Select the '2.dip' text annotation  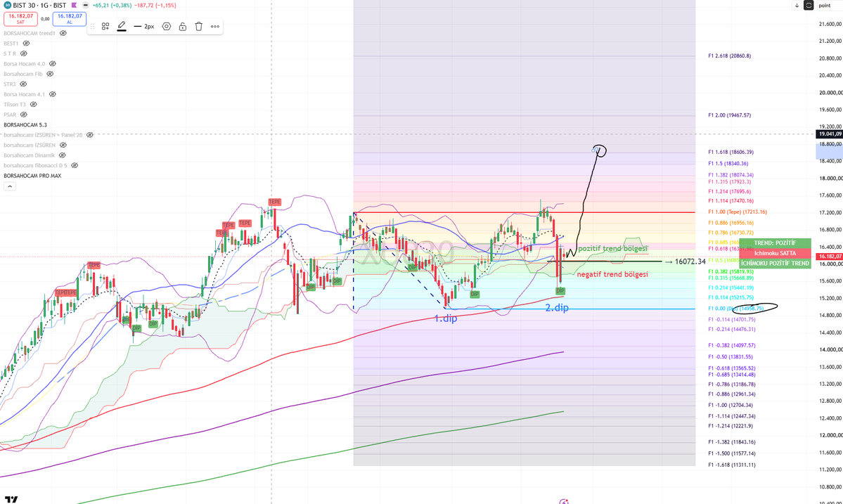[557, 308]
